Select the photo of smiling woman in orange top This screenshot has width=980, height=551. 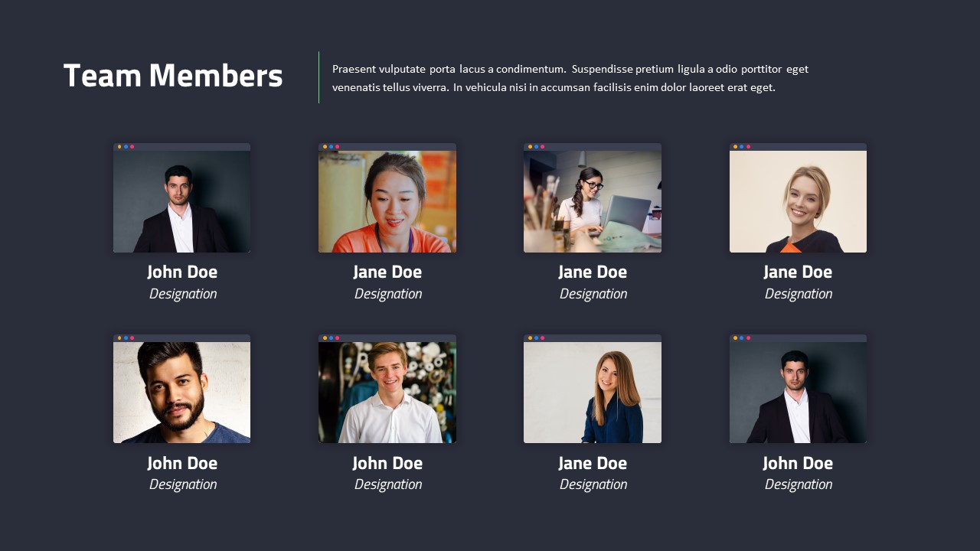point(387,201)
